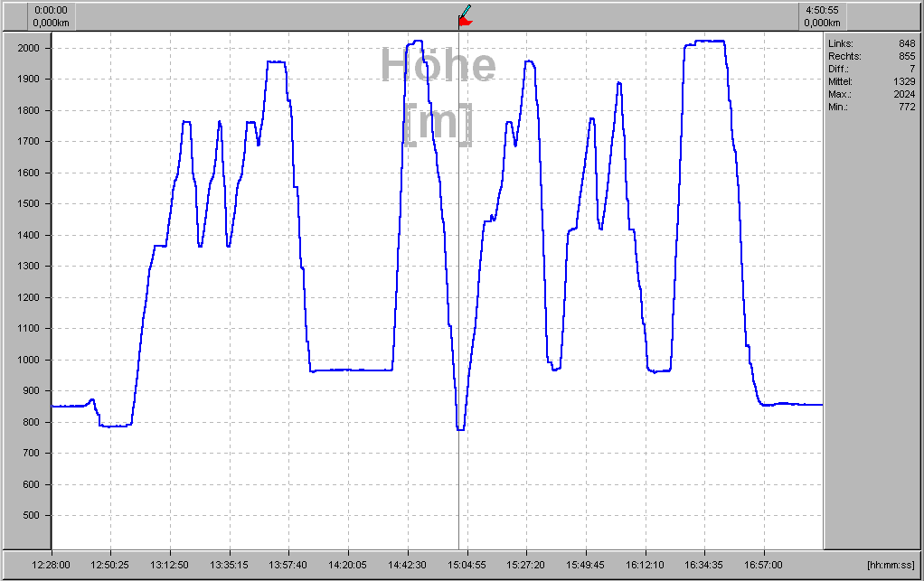
Task: Click the Max. value 2024
Action: 904,94
